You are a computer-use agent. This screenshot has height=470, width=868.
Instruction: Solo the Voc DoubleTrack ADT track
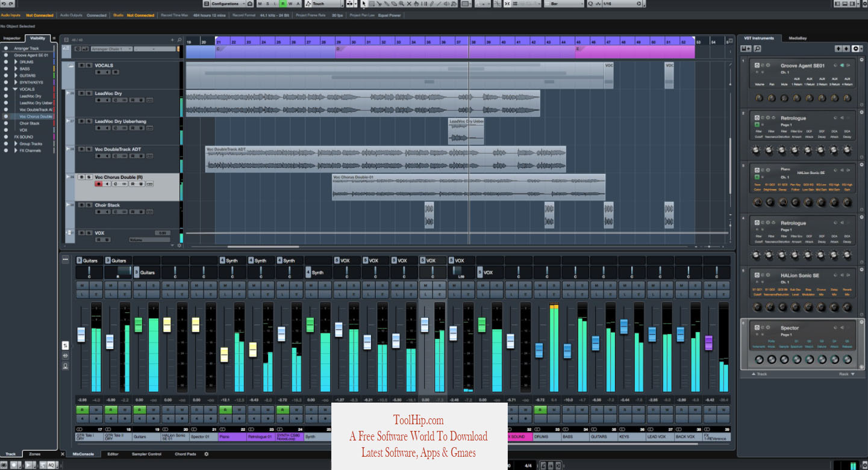[89, 149]
